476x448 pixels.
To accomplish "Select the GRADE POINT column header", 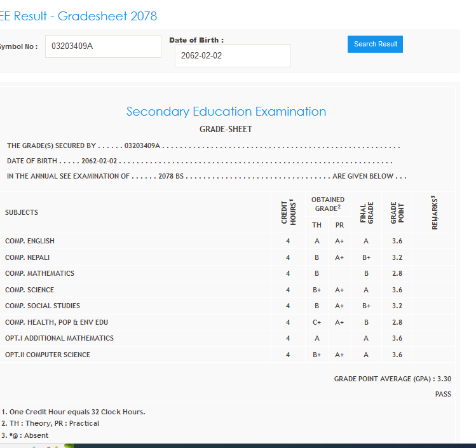I will [x=397, y=212].
